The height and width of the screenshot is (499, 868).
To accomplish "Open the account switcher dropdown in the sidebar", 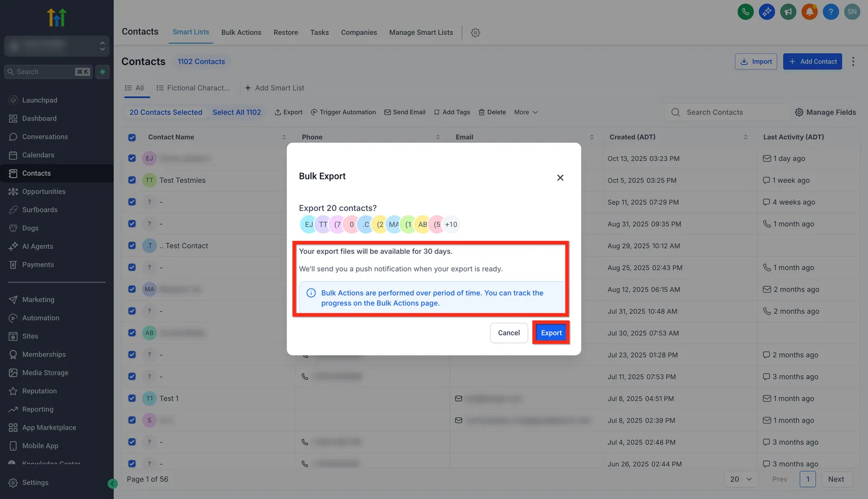I will click(56, 46).
